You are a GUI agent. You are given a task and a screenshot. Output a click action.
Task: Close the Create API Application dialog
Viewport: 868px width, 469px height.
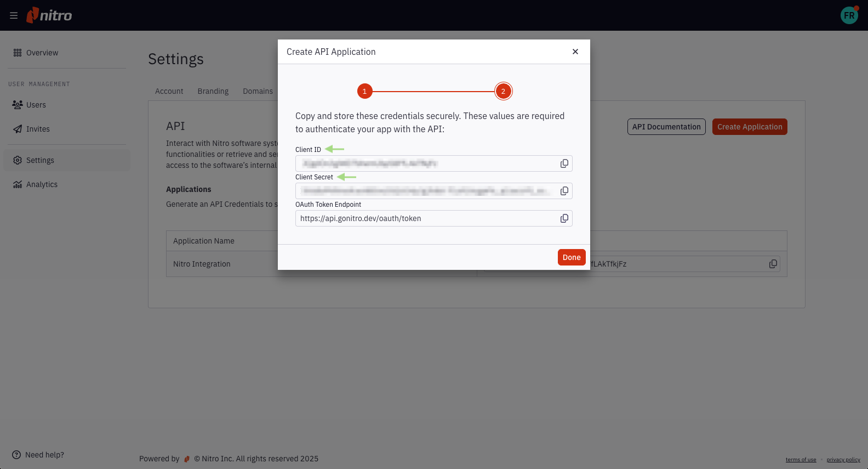[x=575, y=52]
